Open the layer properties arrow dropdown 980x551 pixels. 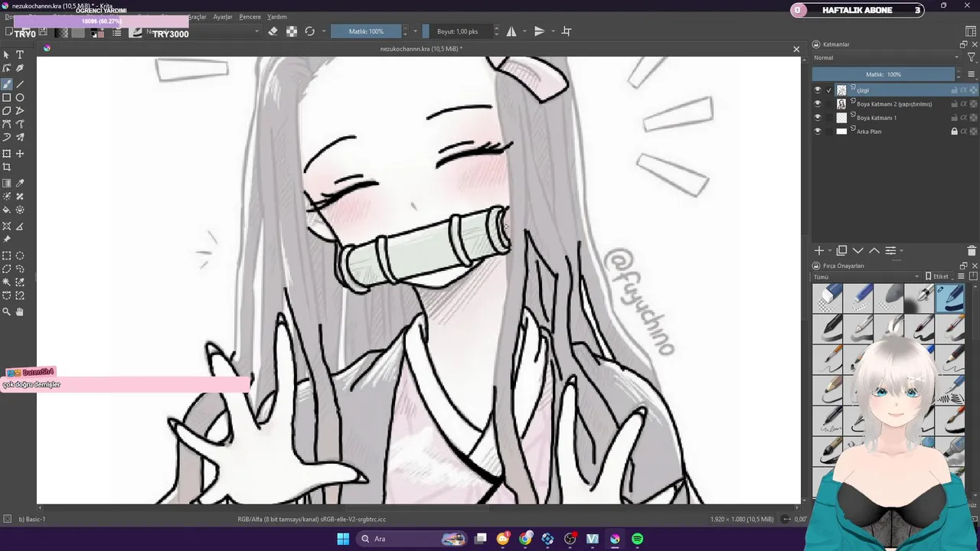tap(901, 251)
